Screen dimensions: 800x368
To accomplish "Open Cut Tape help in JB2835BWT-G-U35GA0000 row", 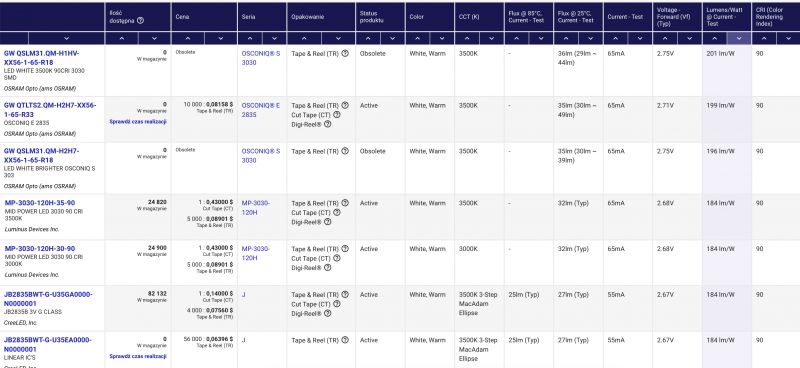I will (x=336, y=304).
